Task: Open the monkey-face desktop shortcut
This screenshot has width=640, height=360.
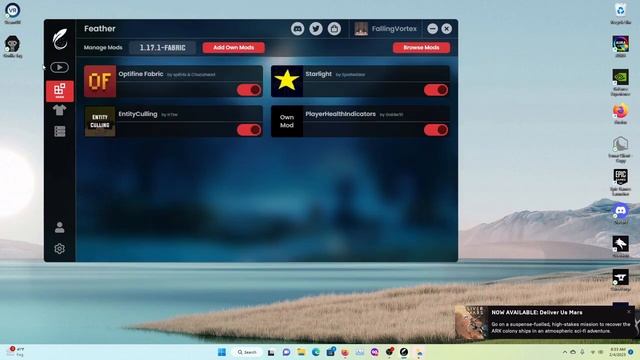Action: (x=12, y=47)
